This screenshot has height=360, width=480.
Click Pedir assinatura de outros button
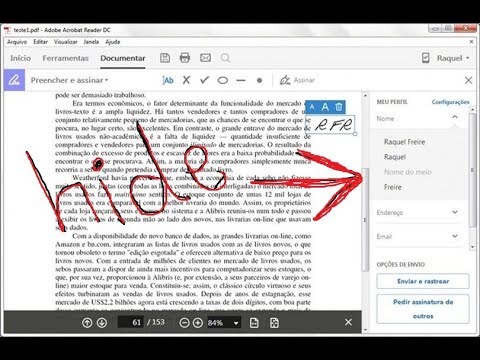pos(423,309)
